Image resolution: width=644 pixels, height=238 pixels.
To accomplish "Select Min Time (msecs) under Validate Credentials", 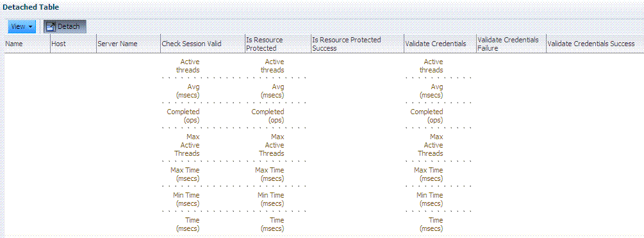I will [430, 200].
